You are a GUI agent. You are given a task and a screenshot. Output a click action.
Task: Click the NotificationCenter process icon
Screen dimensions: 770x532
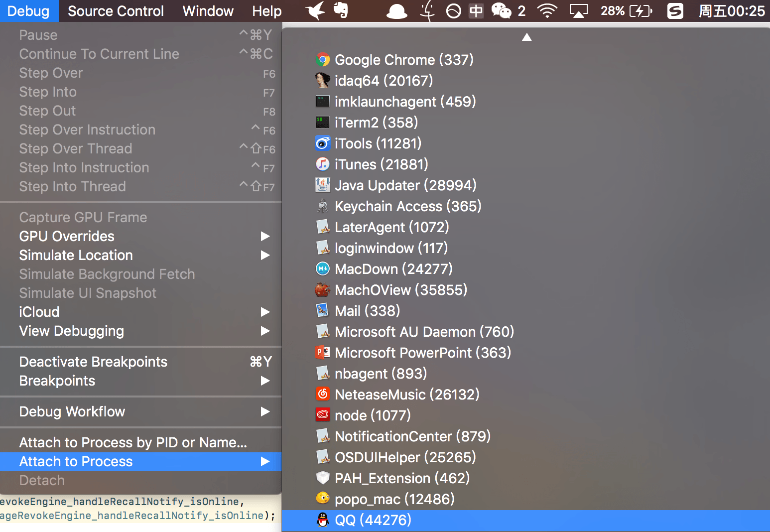point(323,436)
